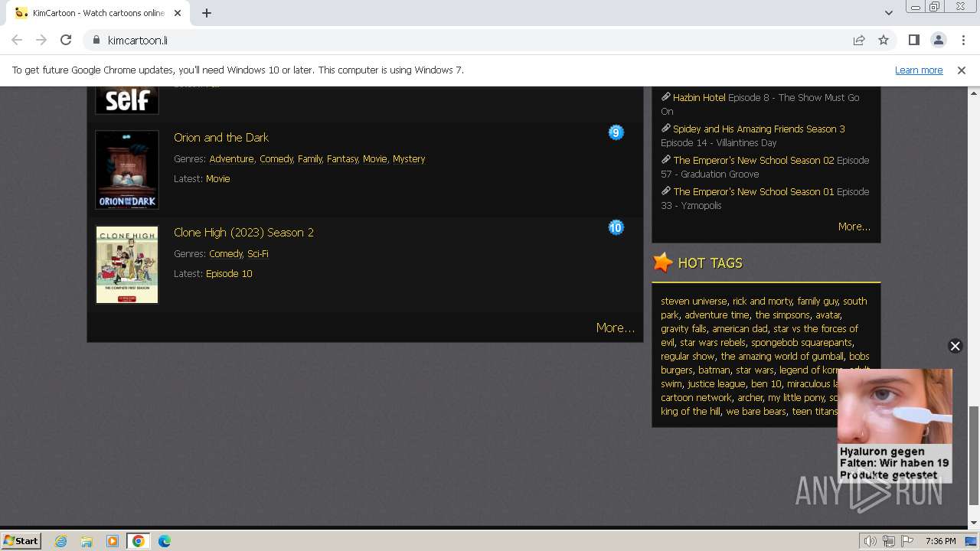Open The Emperor's New School Season 01 link

(x=754, y=192)
